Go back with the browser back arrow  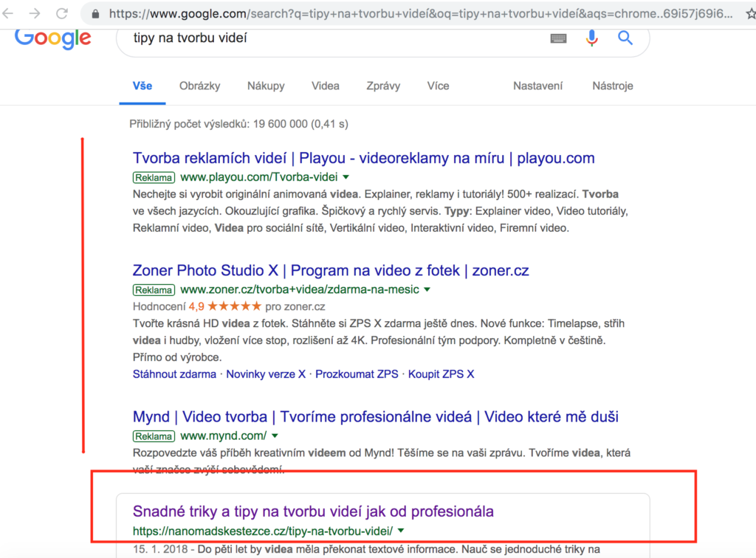pyautogui.click(x=7, y=13)
